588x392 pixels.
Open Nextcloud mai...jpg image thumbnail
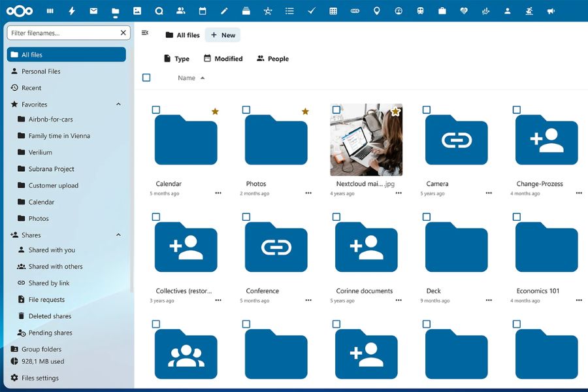pyautogui.click(x=366, y=140)
